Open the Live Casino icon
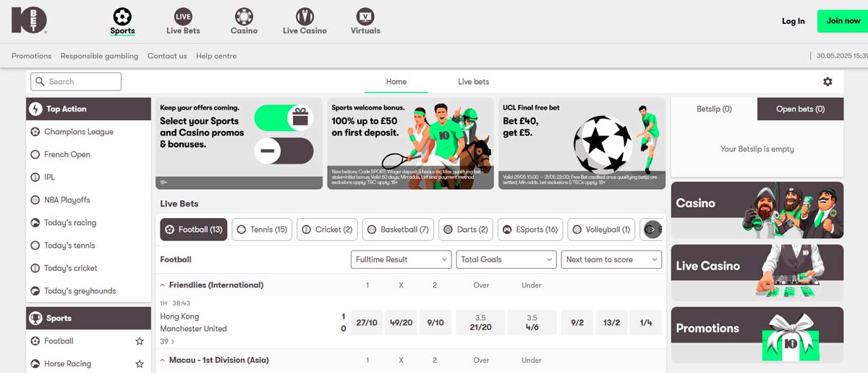 click(305, 16)
